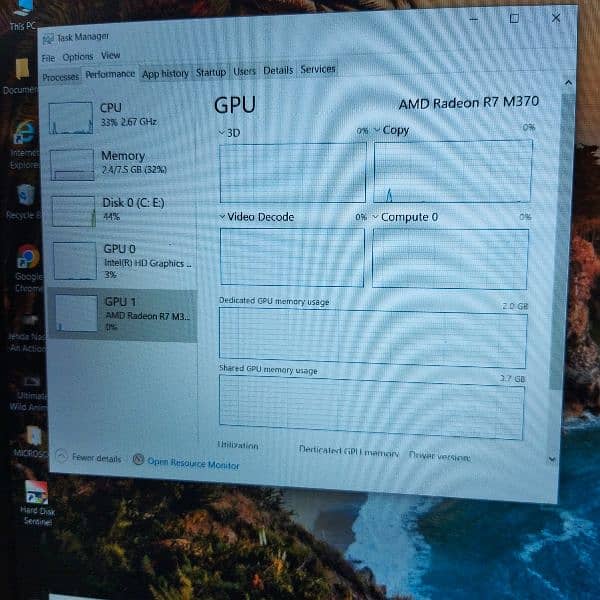This screenshot has height=600, width=600.
Task: Click the Copy engine graph
Action: point(453,171)
